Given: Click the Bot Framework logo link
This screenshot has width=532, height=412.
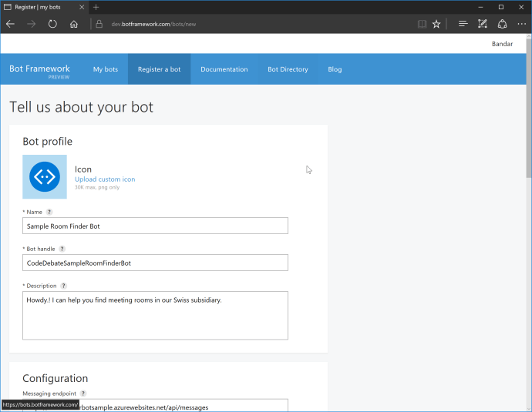Looking at the screenshot, I should tap(39, 70).
